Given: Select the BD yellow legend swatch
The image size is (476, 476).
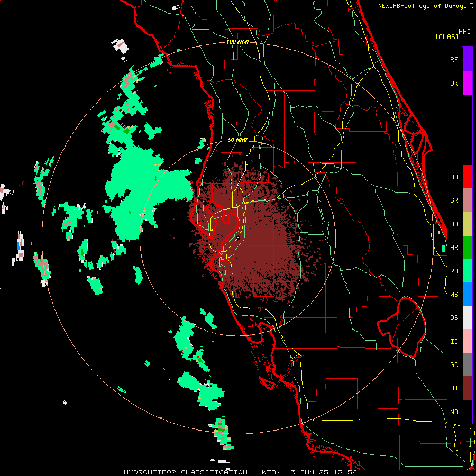Looking at the screenshot, I should click(x=467, y=224).
